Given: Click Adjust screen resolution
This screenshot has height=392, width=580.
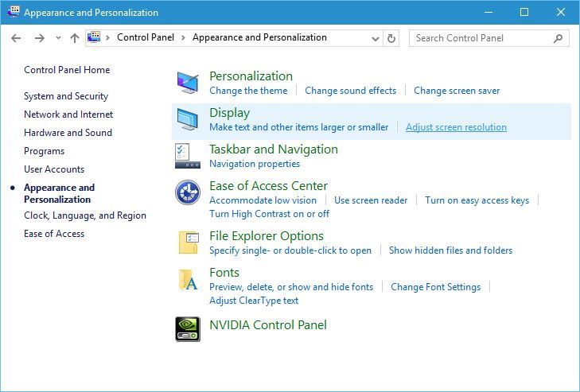Looking at the screenshot, I should pos(456,127).
